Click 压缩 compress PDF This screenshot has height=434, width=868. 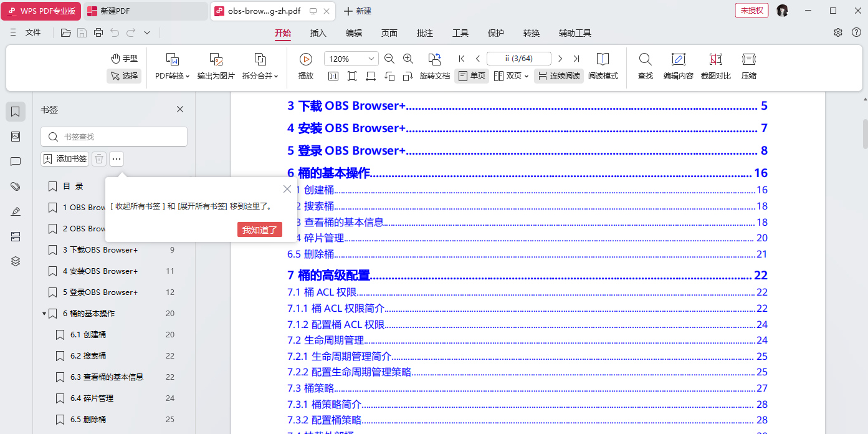coord(749,67)
